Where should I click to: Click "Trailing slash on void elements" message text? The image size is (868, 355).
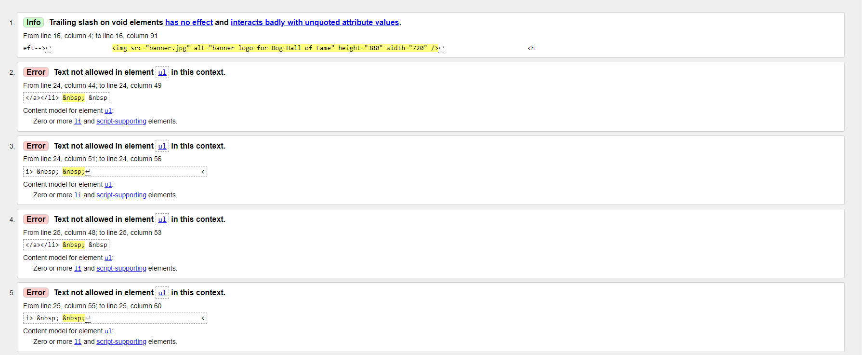click(x=106, y=23)
